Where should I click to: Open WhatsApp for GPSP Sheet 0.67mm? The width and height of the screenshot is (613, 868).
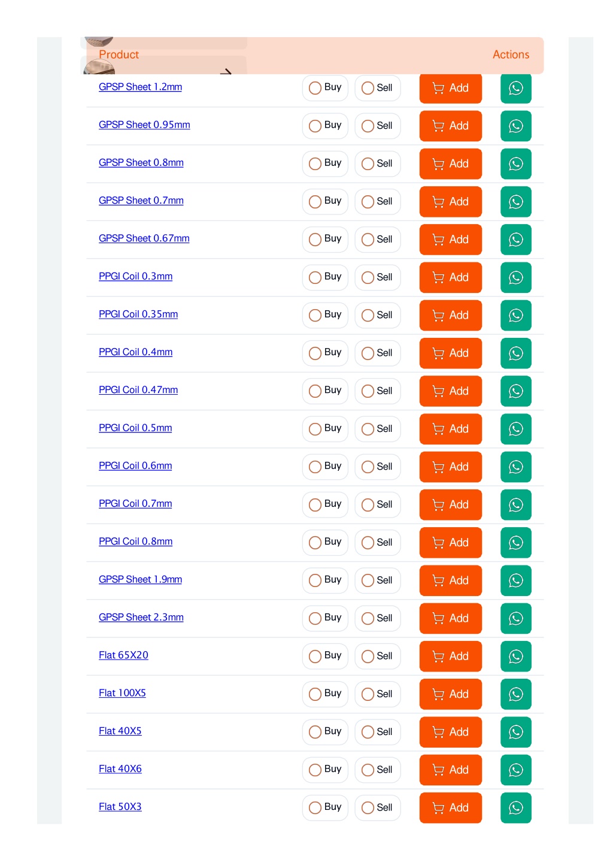(x=515, y=240)
